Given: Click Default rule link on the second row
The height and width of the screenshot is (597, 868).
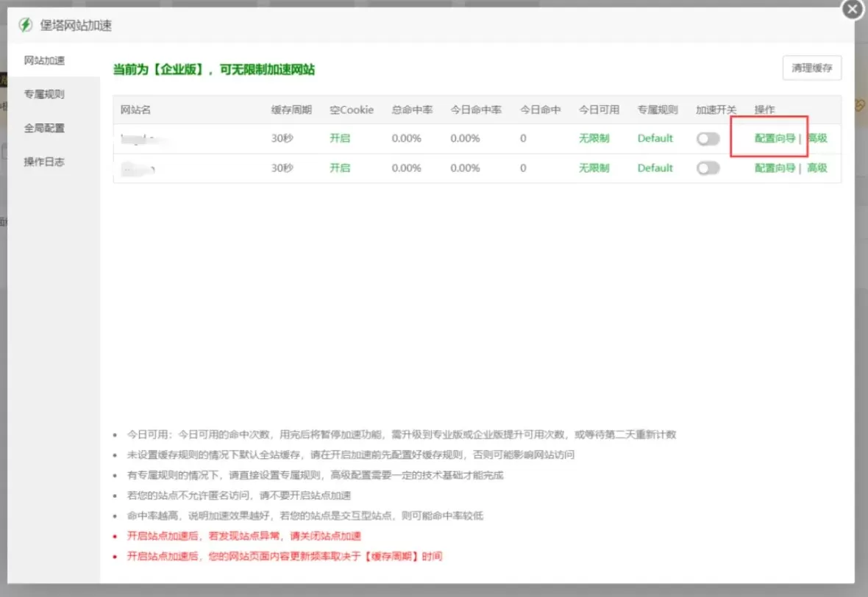Looking at the screenshot, I should (655, 168).
